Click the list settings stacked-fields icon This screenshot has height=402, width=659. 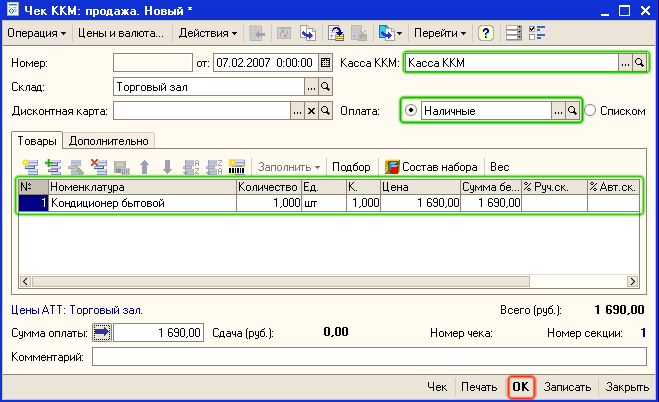click(x=514, y=33)
